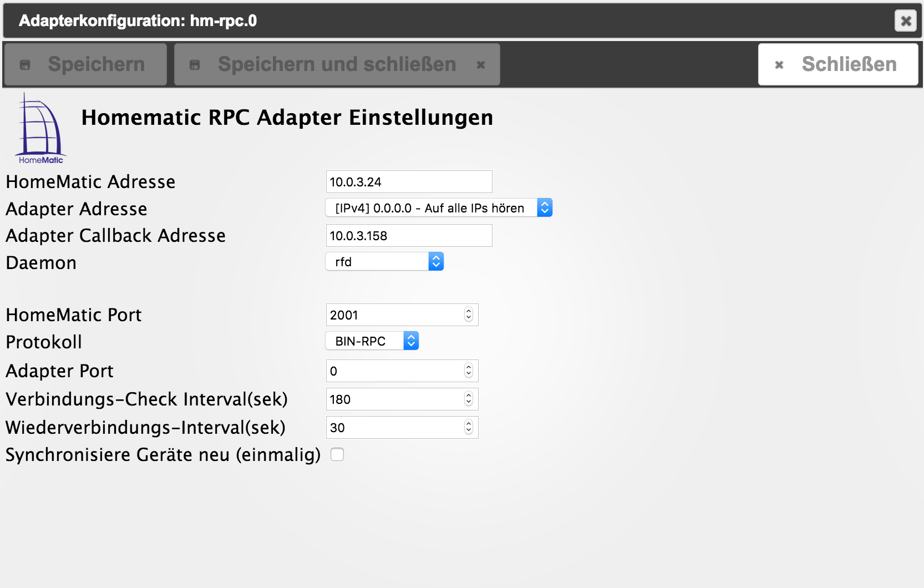Click the X icon beside Schließen
Viewport: 924px width, 588px height.
779,65
